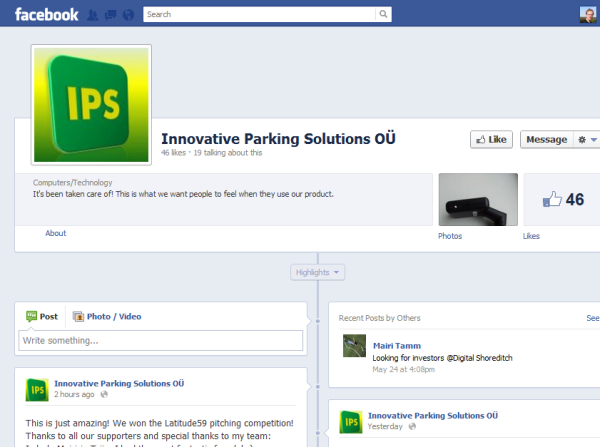Focus the Write something input box

161,340
